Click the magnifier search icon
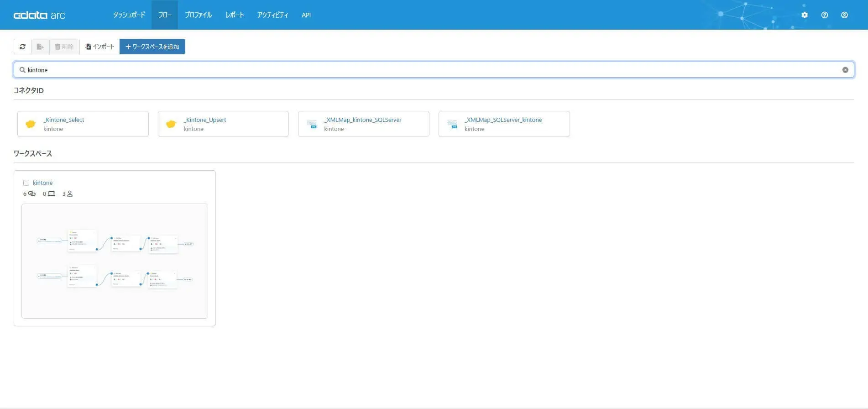868x409 pixels. click(x=22, y=70)
